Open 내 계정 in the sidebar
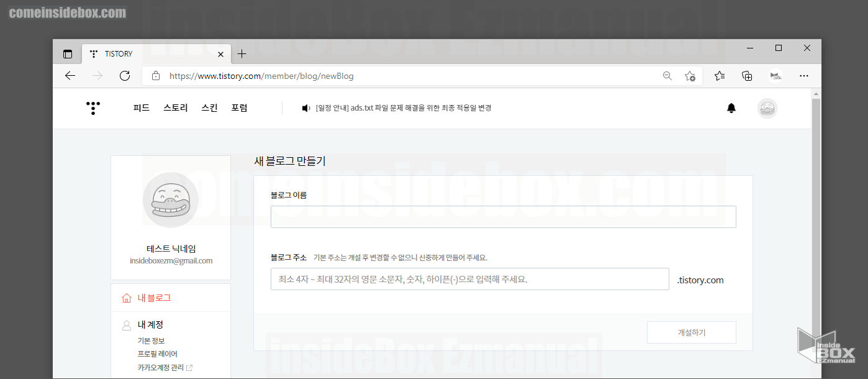Image resolution: width=868 pixels, height=379 pixels. (150, 324)
